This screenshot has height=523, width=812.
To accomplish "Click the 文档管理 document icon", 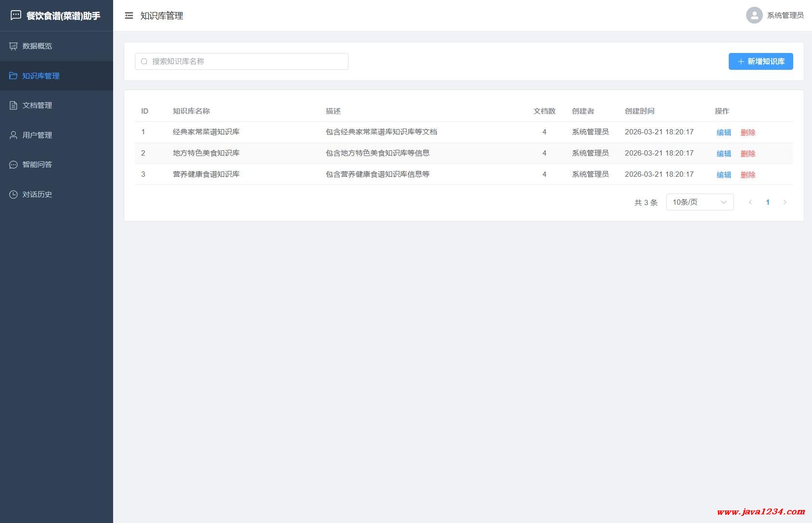I will (x=13, y=105).
